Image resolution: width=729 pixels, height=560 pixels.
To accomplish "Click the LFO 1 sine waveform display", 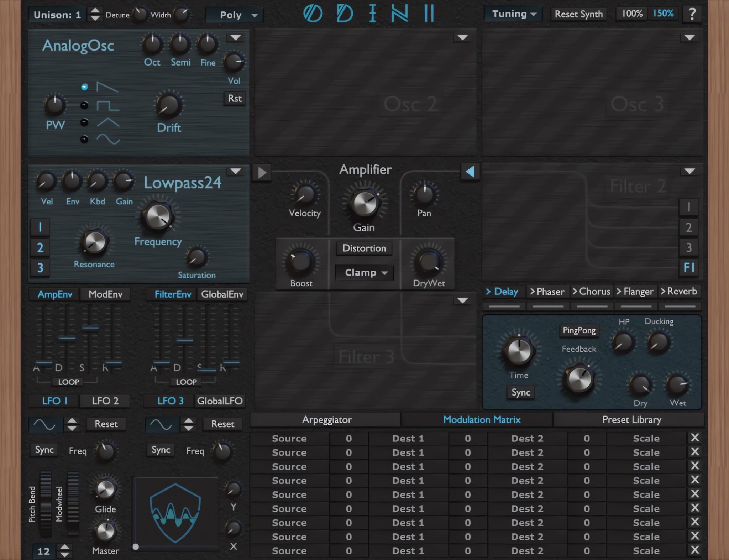I will pyautogui.click(x=44, y=424).
